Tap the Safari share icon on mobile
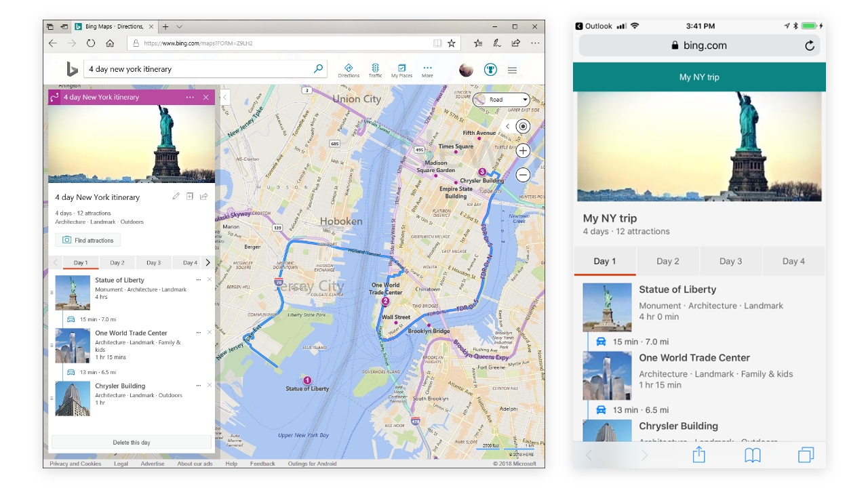Screen dimensions: 868x488 pyautogui.click(x=699, y=455)
